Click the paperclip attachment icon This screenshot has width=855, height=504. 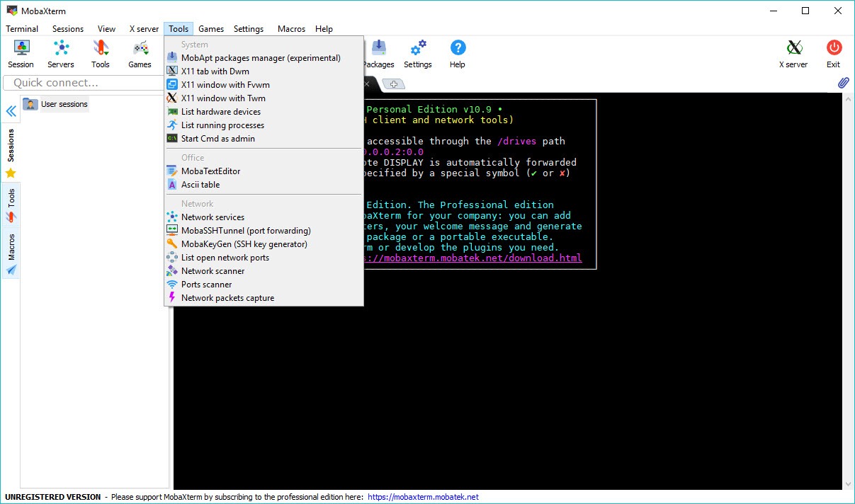[x=843, y=83]
